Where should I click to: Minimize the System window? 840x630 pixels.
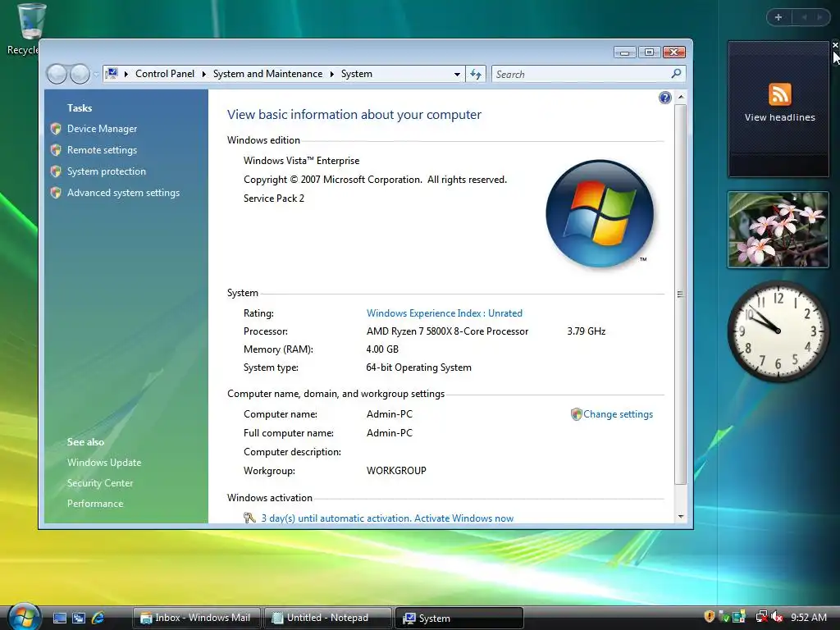pyautogui.click(x=624, y=52)
